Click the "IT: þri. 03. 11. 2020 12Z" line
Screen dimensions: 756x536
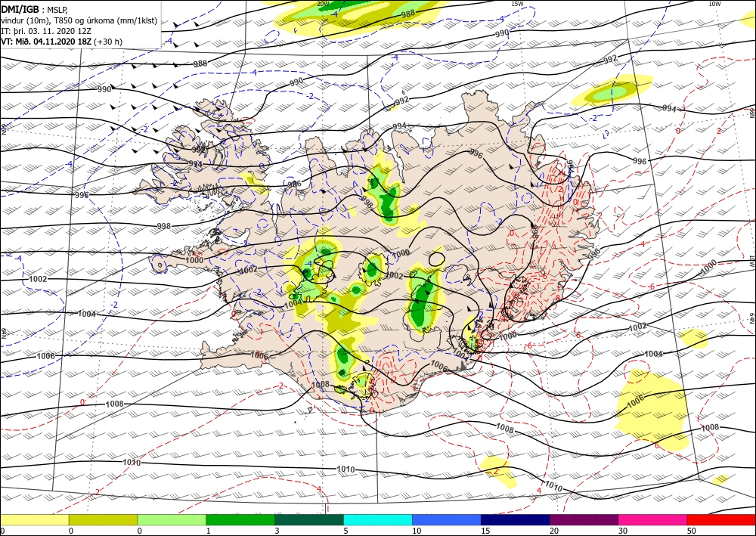pyautogui.click(x=47, y=30)
